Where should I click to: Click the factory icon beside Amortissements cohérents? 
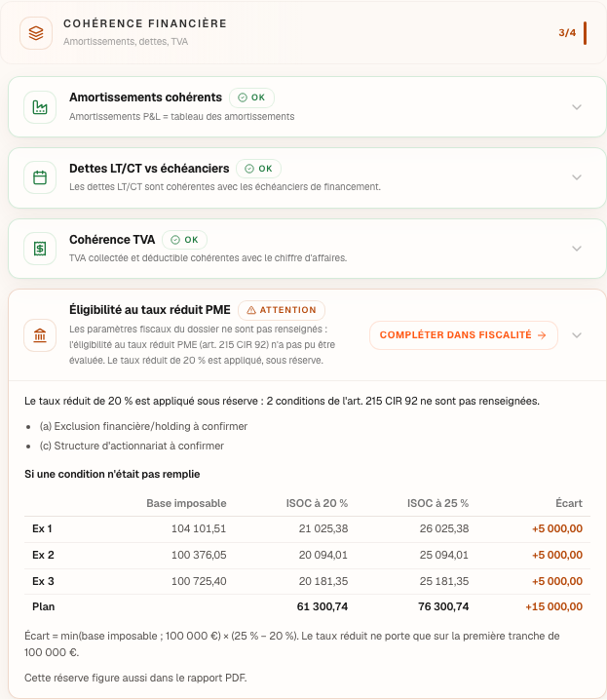pyautogui.click(x=40, y=107)
